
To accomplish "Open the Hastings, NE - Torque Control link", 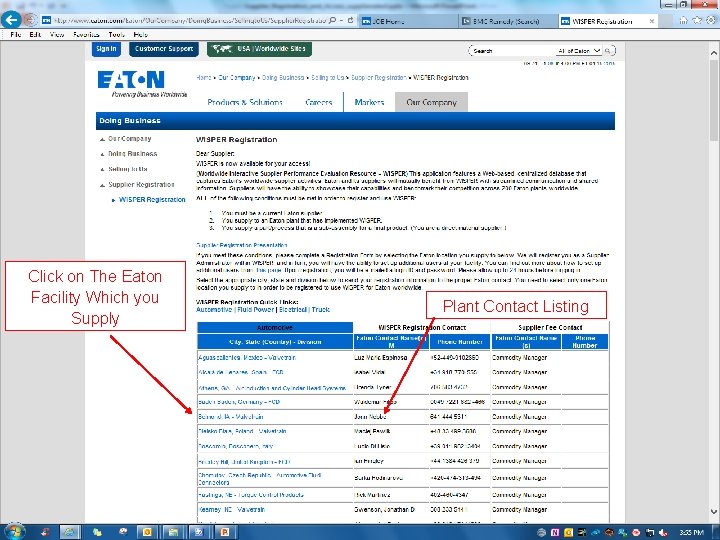I will pos(251,495).
